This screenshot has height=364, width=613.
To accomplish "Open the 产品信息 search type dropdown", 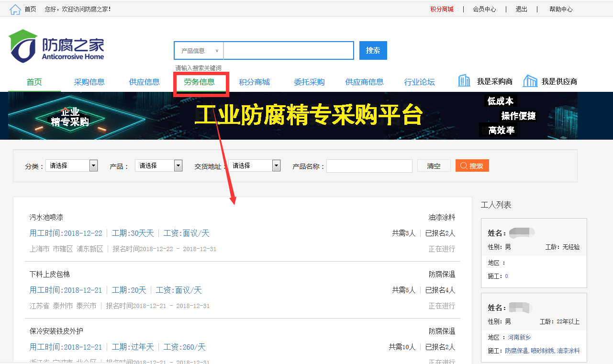I will (x=199, y=51).
